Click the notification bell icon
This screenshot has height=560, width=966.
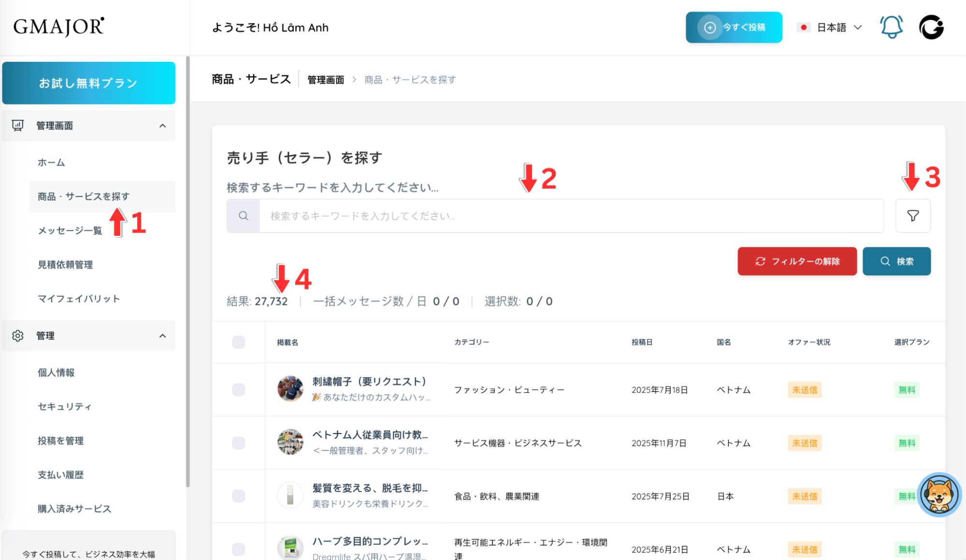pos(891,27)
